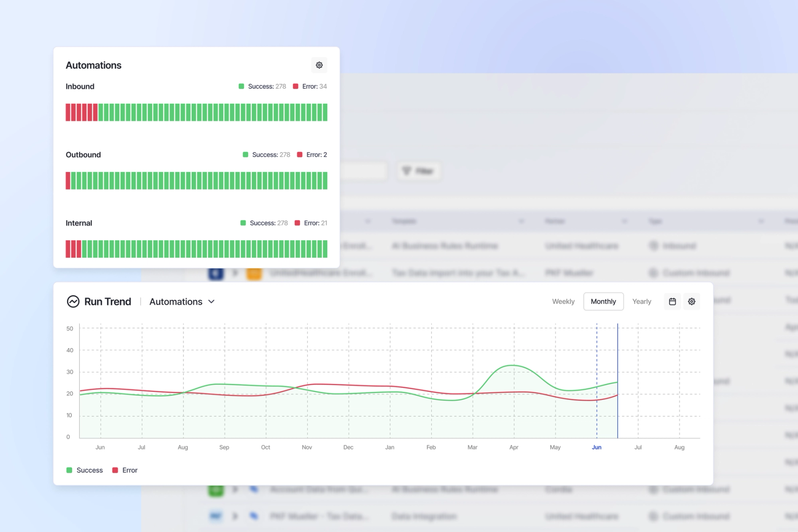Image resolution: width=798 pixels, height=532 pixels.
Task: Expand the Automations dropdown in Run Trend
Action: 182,301
